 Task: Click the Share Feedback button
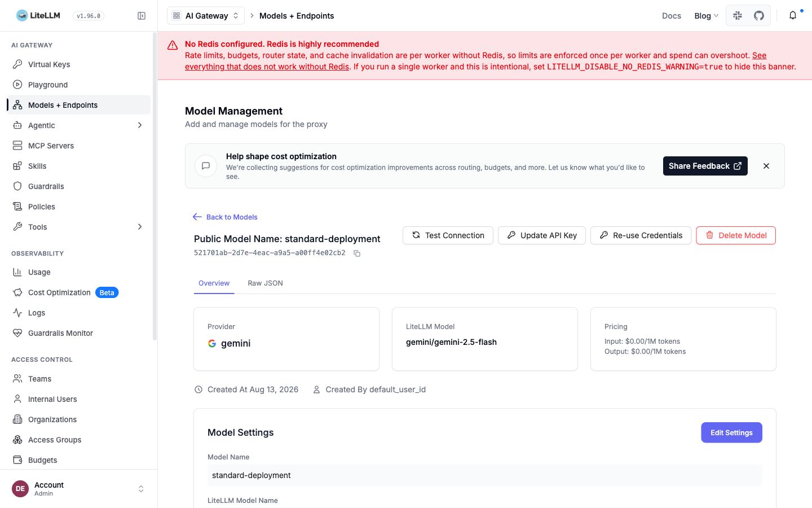(705, 166)
